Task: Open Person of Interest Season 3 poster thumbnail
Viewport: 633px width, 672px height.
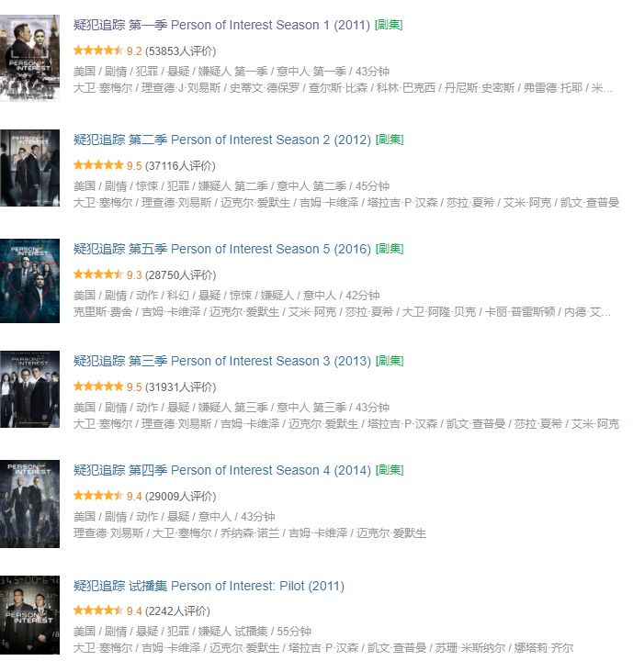Action: pyautogui.click(x=29, y=389)
